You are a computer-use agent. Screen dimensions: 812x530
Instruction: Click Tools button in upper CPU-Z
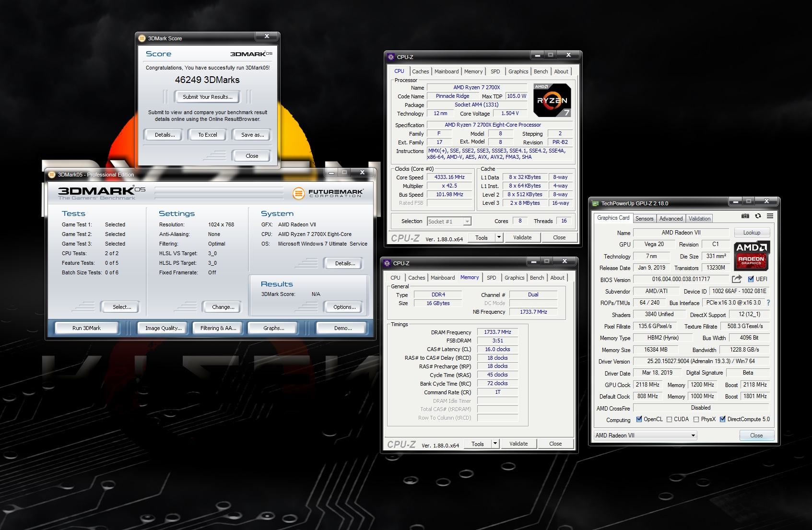click(x=481, y=237)
